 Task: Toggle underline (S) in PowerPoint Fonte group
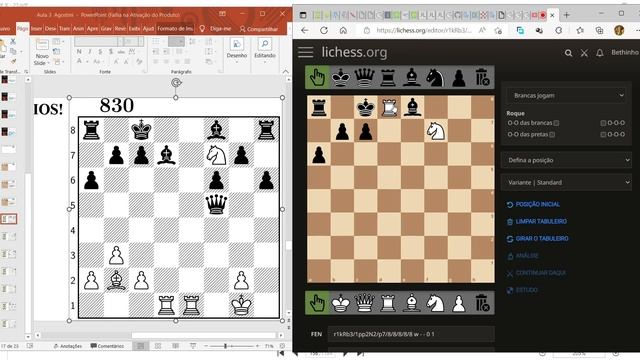click(x=100, y=51)
